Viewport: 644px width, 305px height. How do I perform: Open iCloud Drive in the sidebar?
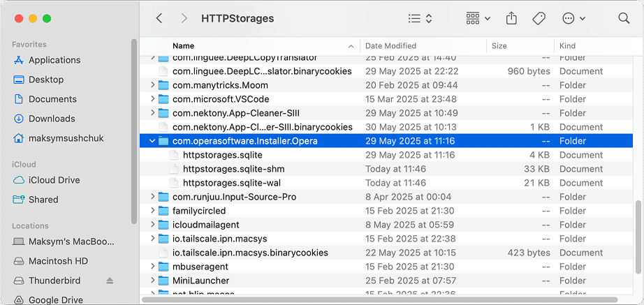(x=46, y=180)
